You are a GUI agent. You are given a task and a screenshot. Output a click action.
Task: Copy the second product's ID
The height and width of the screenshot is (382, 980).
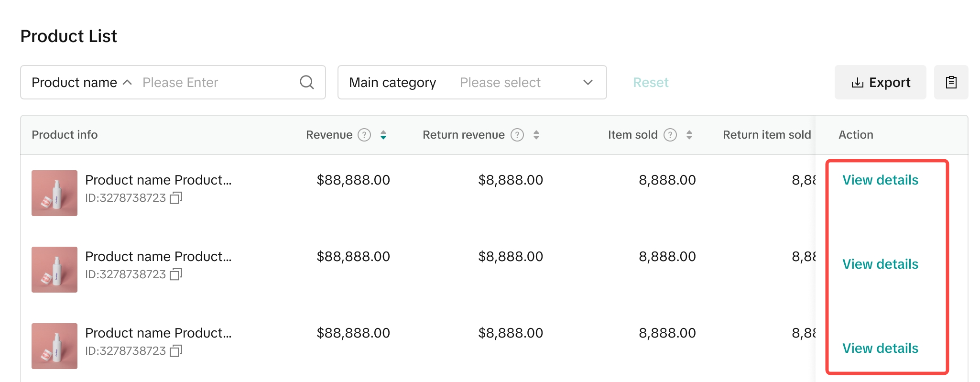[x=176, y=274]
